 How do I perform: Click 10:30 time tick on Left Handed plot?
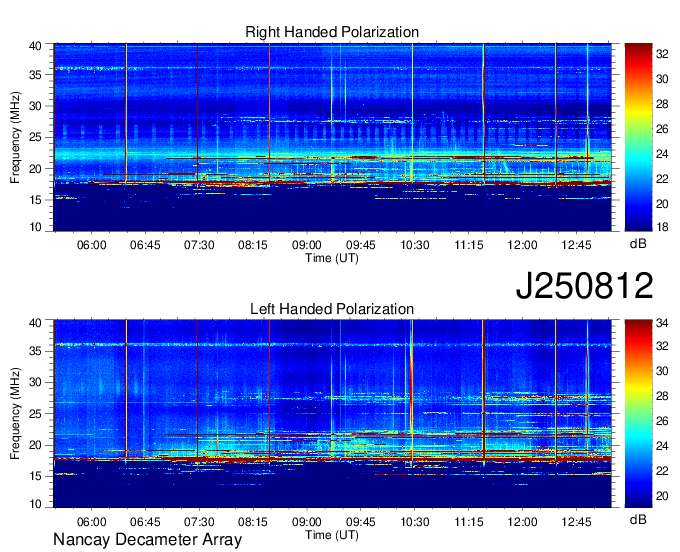pyautogui.click(x=415, y=522)
